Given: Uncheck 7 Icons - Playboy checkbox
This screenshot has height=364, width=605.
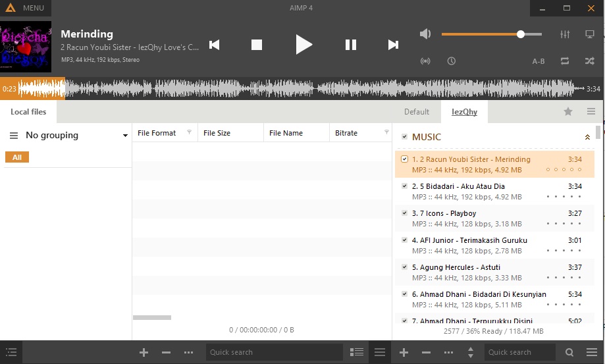Looking at the screenshot, I should click(x=404, y=213).
